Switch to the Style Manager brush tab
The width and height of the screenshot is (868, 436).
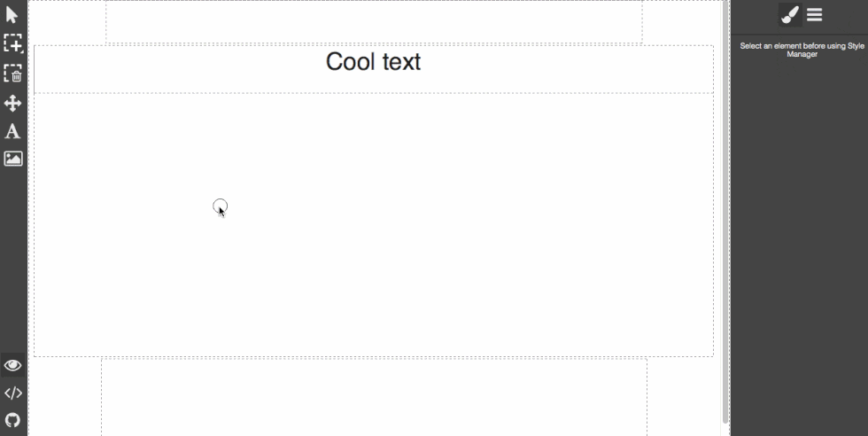790,15
